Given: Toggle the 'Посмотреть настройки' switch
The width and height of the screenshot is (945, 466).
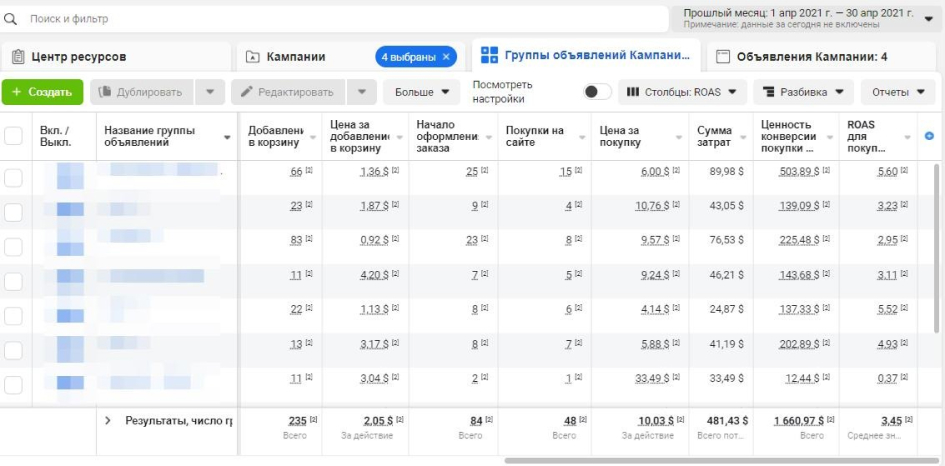Looking at the screenshot, I should pos(597,92).
